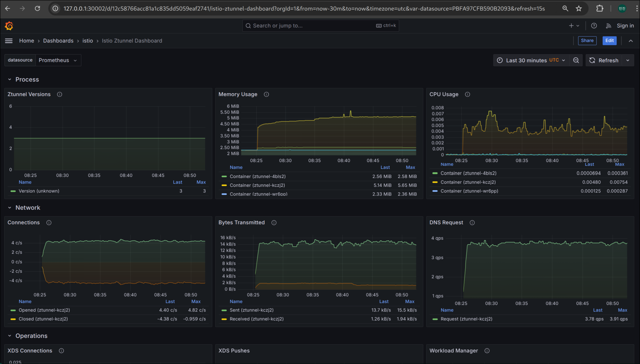Open the hamburger sidebar menu
This screenshot has height=364, width=640.
9,41
